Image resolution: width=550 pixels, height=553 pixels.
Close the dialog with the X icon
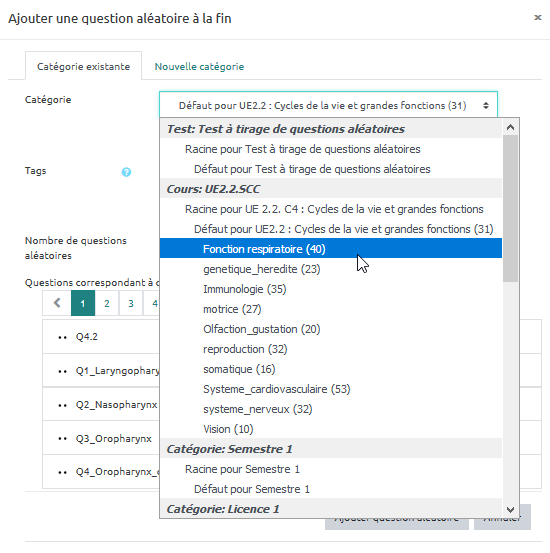tap(538, 17)
